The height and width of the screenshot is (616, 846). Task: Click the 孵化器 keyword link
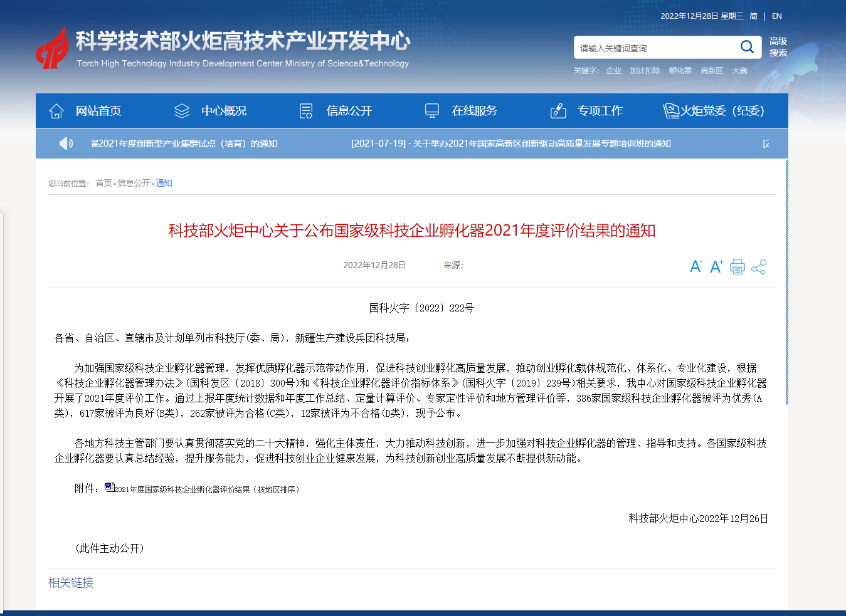680,71
